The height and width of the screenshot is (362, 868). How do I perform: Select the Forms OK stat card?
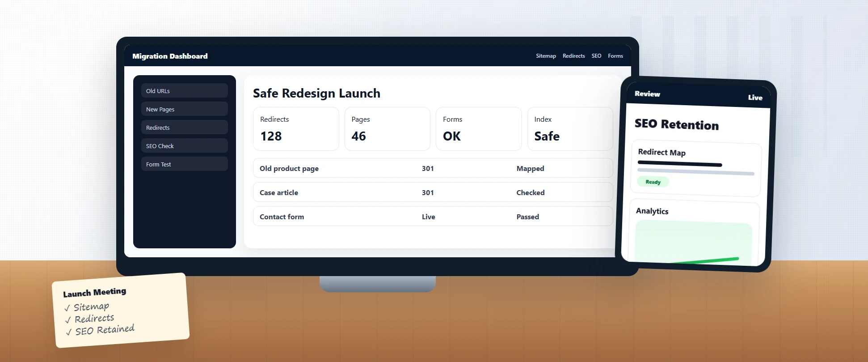479,129
